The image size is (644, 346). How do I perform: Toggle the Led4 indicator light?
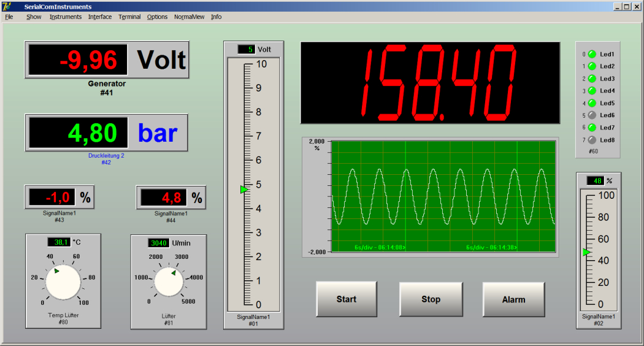(x=592, y=91)
